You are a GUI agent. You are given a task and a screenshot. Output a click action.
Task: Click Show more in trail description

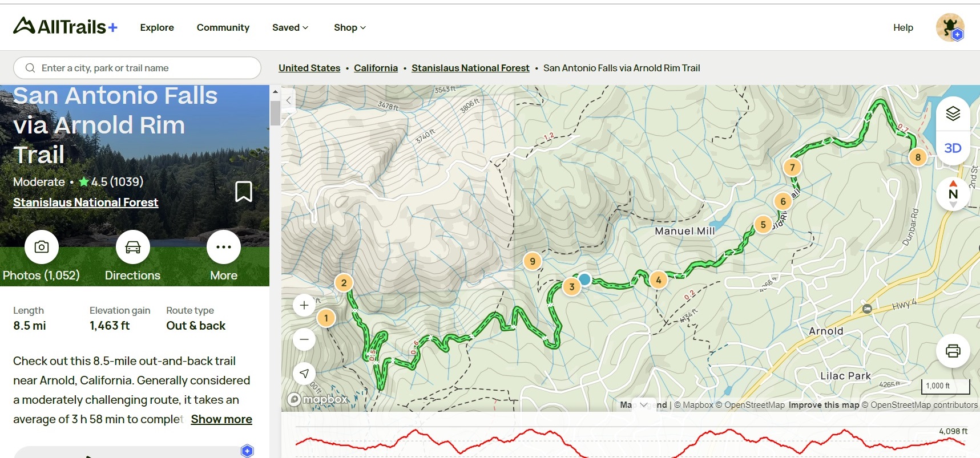pos(221,419)
